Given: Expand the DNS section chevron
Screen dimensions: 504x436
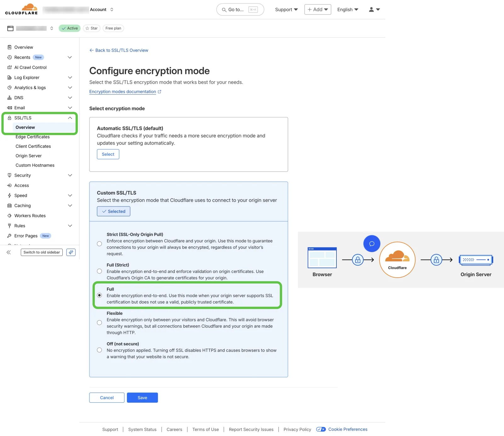Looking at the screenshot, I should (70, 98).
